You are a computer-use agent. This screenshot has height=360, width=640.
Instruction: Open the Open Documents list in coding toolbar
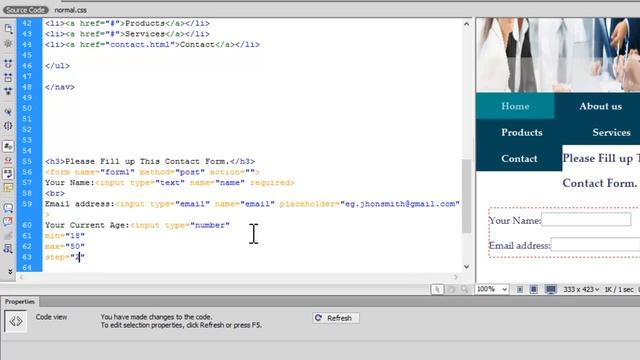8,29
